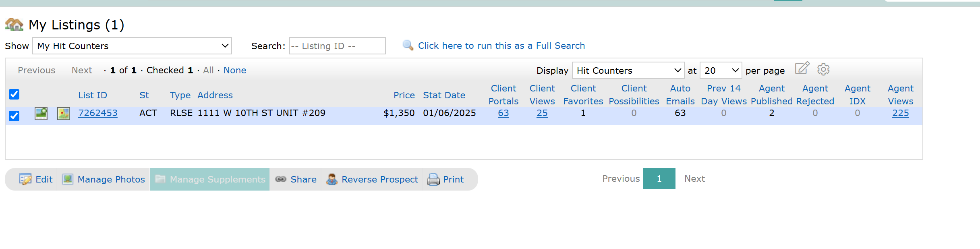Screen dimensions: 980x249
Task: Open the edit display pencil icon
Action: point(802,68)
